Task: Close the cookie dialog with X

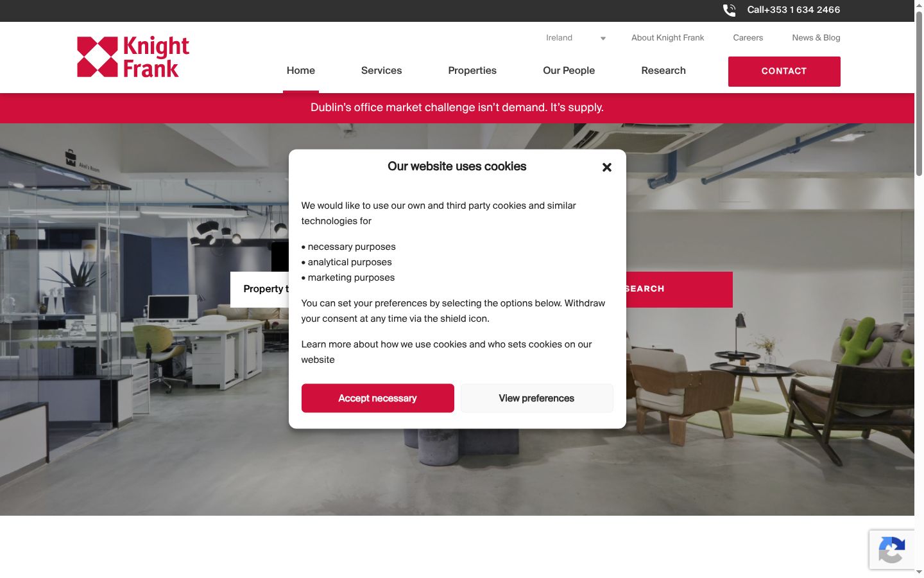Action: [607, 167]
